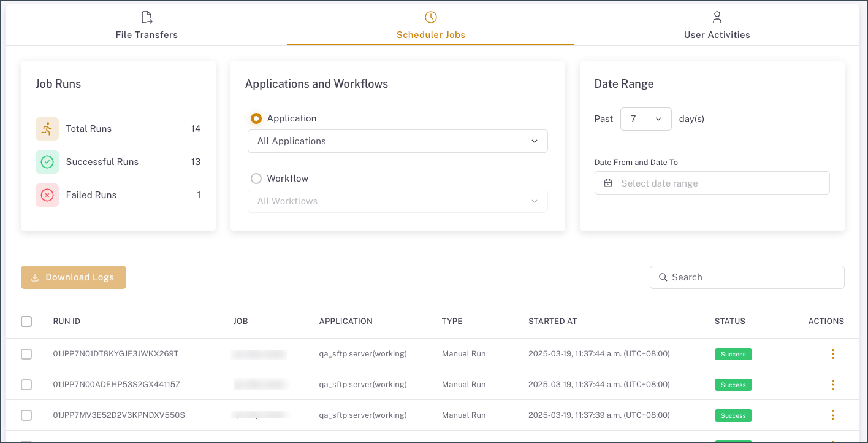Click the File Transfers document icon
Image resolution: width=868 pixels, height=443 pixels.
(x=147, y=17)
